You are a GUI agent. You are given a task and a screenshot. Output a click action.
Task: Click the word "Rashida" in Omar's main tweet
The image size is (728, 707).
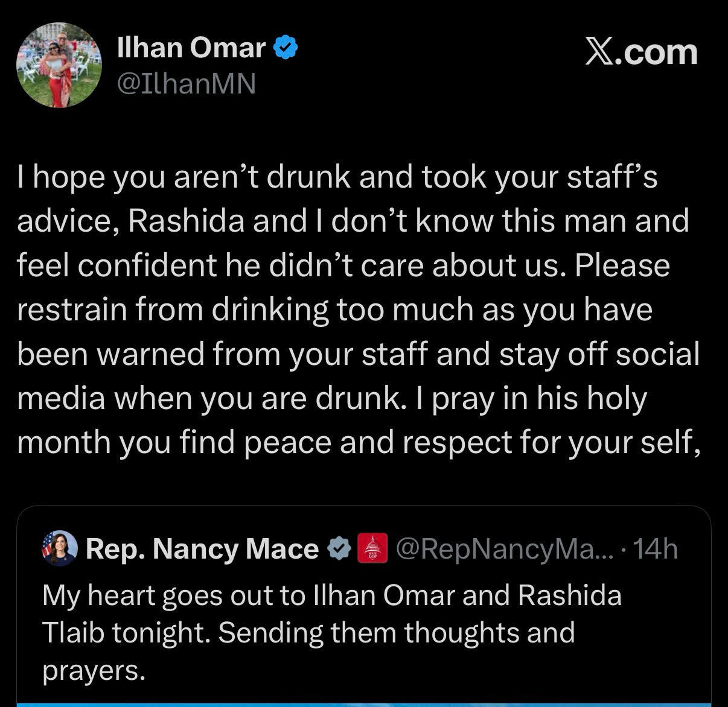pos(186,221)
